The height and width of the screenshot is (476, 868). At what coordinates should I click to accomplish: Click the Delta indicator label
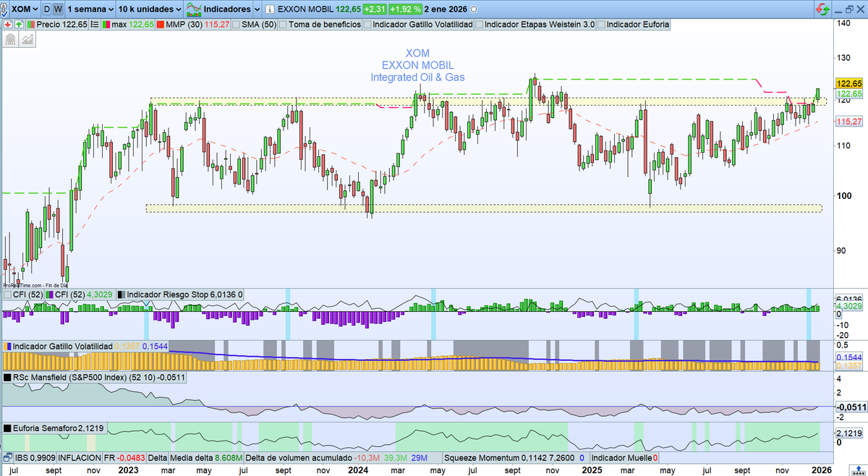(x=157, y=458)
